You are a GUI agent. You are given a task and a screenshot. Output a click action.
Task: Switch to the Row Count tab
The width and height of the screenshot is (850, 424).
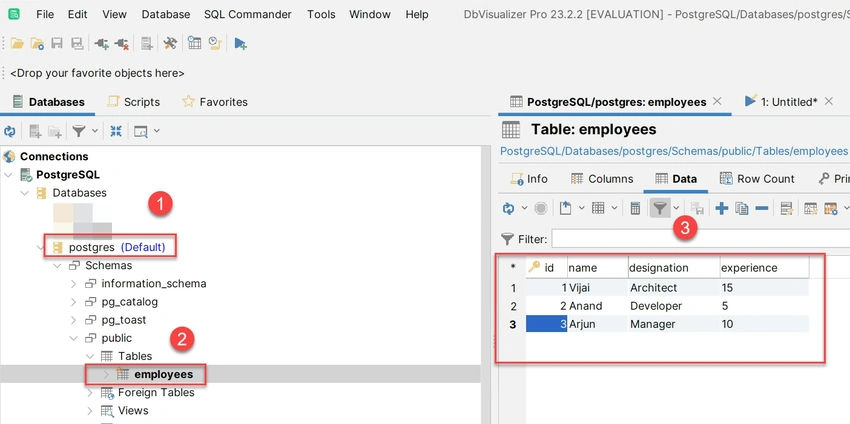pos(757,179)
